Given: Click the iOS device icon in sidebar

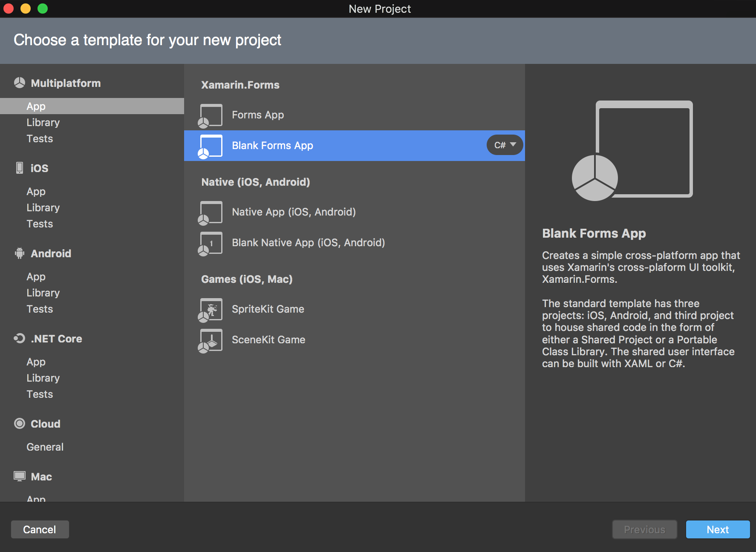Looking at the screenshot, I should 19,168.
